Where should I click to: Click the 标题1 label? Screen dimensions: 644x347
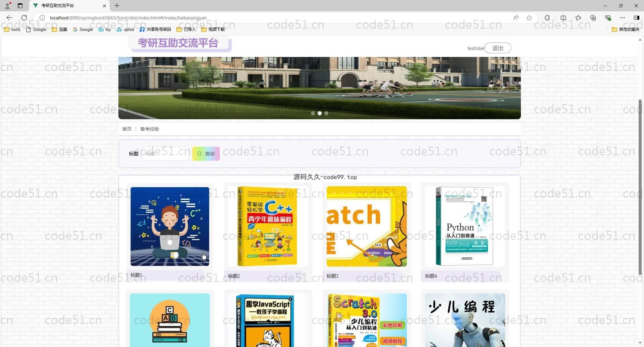point(136,275)
